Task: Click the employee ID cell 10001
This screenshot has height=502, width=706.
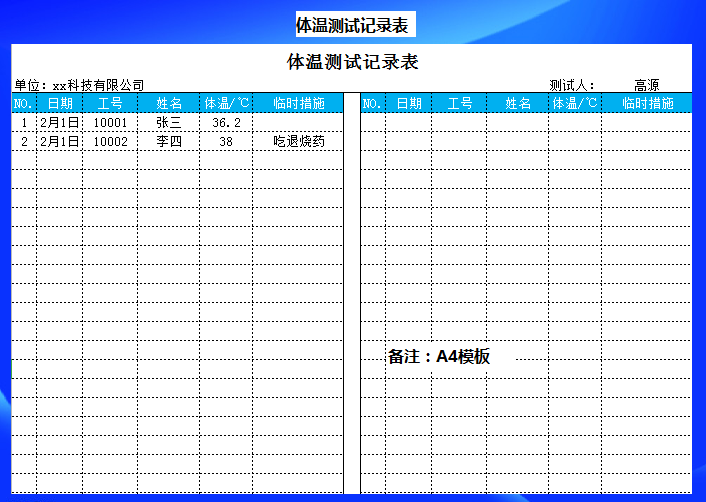Action: pyautogui.click(x=110, y=122)
